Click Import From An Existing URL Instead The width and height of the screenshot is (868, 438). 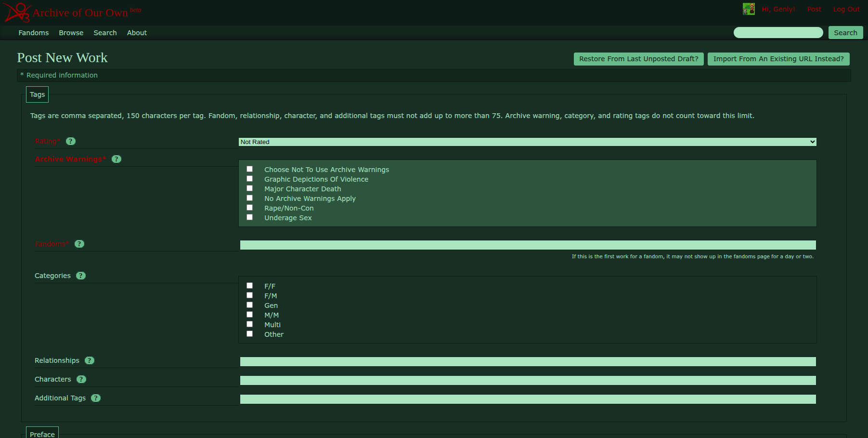pos(778,59)
